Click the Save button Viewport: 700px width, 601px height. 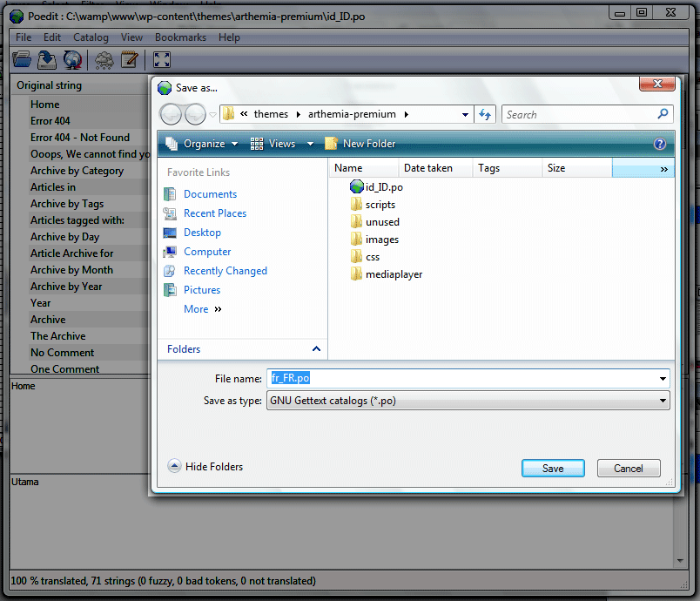pyautogui.click(x=553, y=468)
